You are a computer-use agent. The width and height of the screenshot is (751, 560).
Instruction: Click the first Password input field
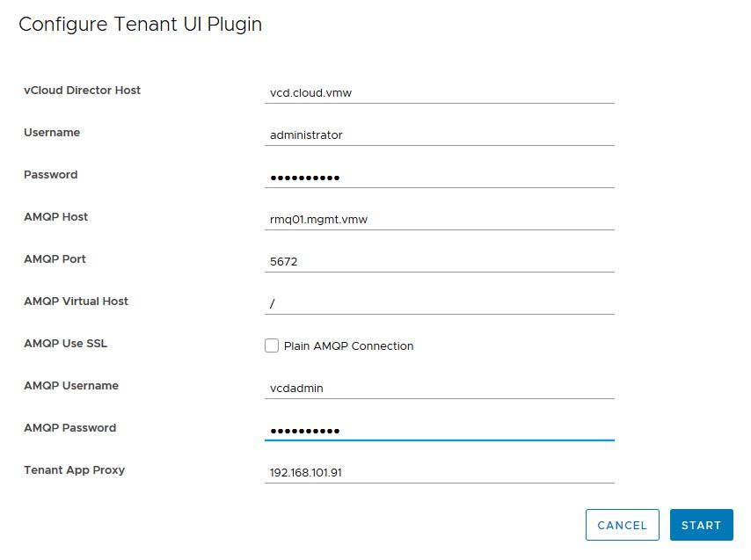[439, 177]
